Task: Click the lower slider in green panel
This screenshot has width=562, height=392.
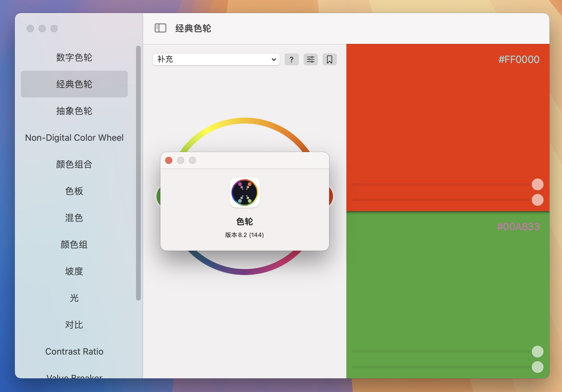Action: 448,367
